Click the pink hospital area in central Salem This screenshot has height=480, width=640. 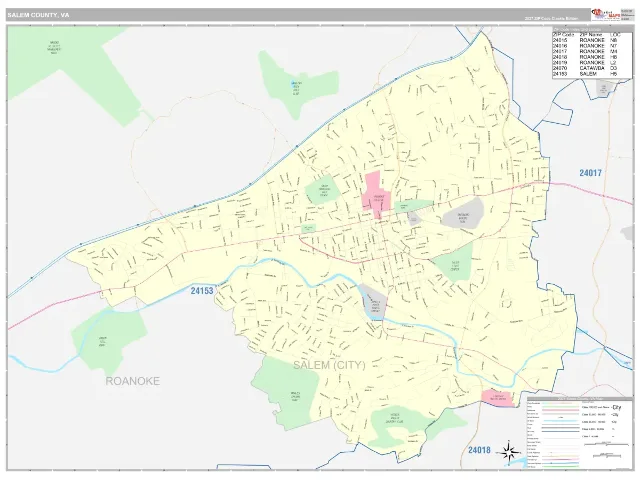(376, 195)
